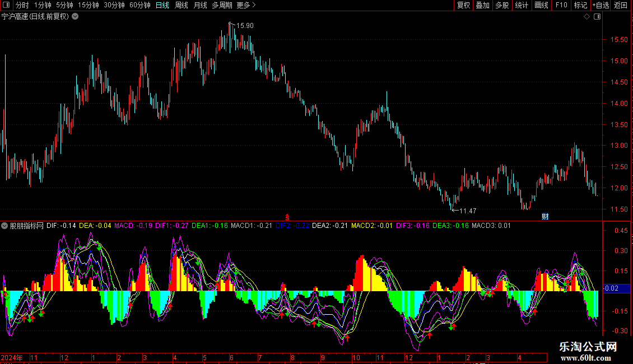This screenshot has height=364, width=633.
Task: Click the 13.00 price axis label
Action: (x=619, y=146)
